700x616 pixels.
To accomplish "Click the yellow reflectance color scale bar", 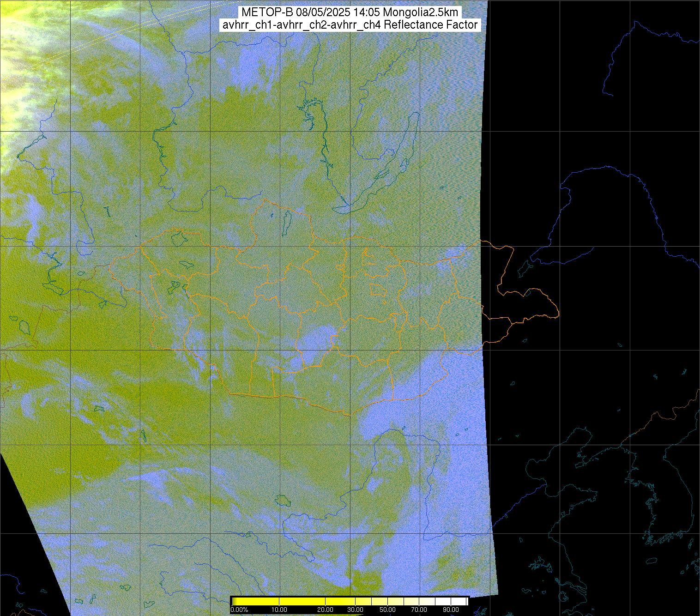I will click(350, 601).
